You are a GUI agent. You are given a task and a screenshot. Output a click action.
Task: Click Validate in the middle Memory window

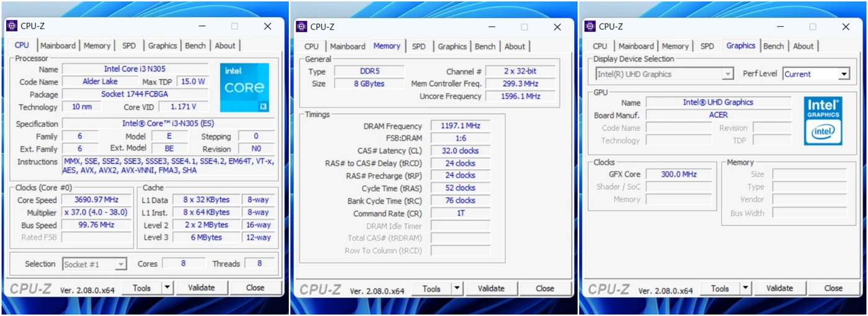pos(491,288)
